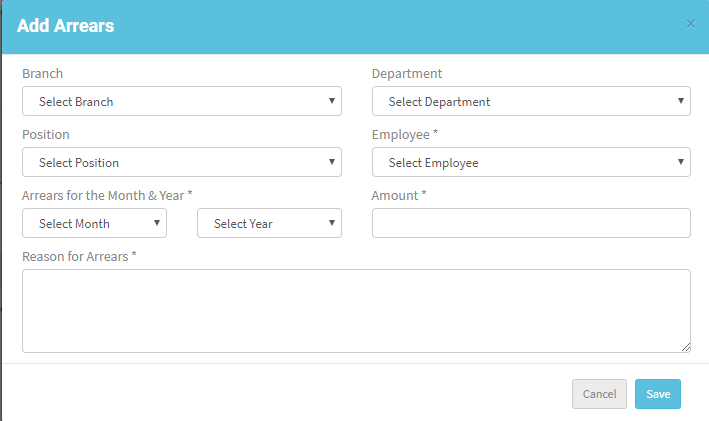709x421 pixels.
Task: Click the Add Arrears dialog title
Action: click(66, 26)
